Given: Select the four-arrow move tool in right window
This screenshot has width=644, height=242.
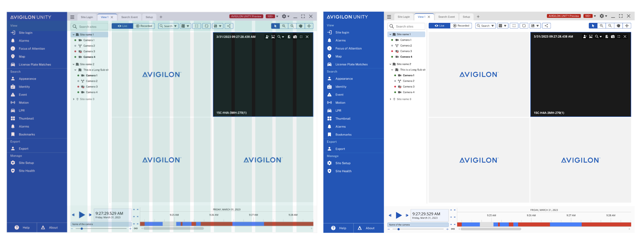Looking at the screenshot, I should (x=627, y=26).
